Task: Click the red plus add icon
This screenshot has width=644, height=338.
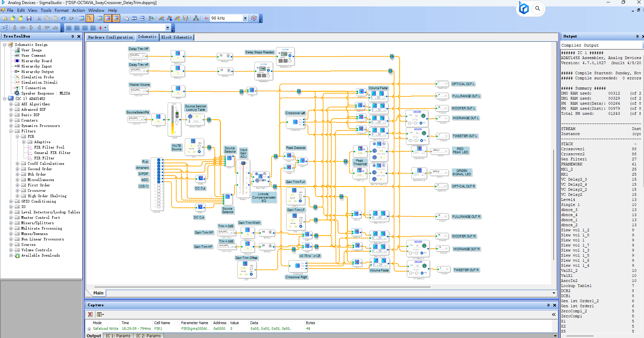Action: tap(100, 28)
